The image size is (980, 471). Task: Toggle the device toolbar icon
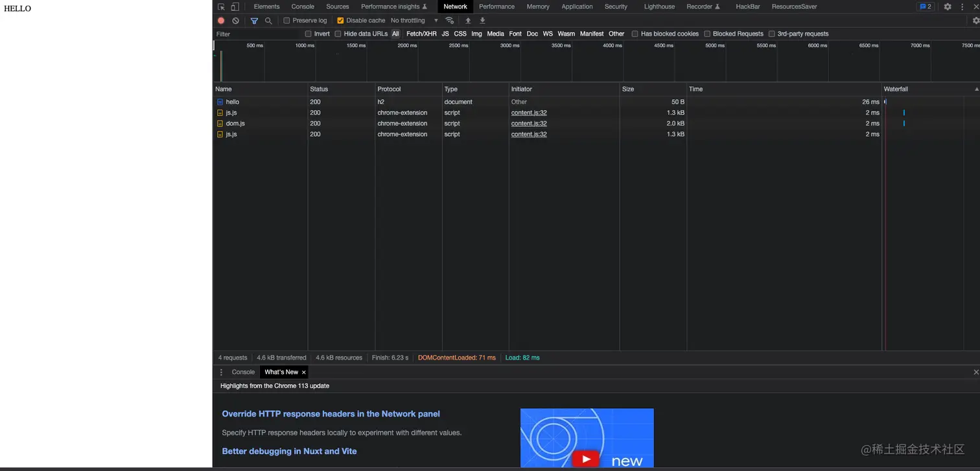[x=235, y=6]
